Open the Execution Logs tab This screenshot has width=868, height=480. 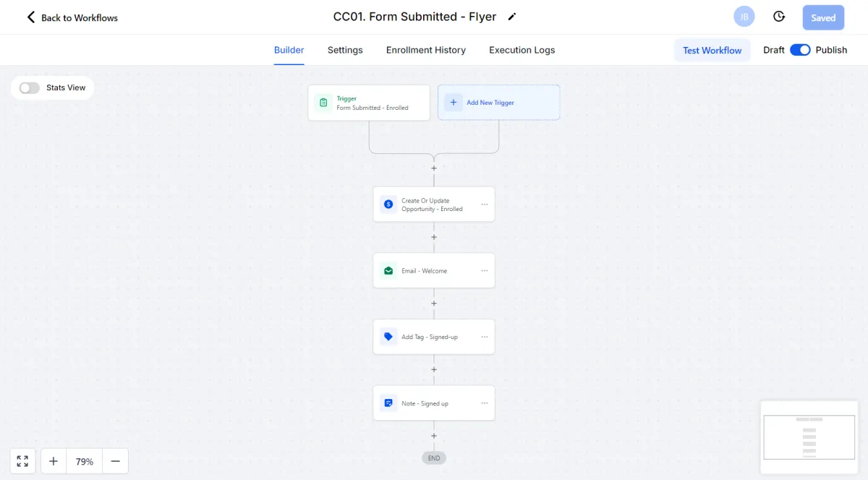tap(522, 50)
